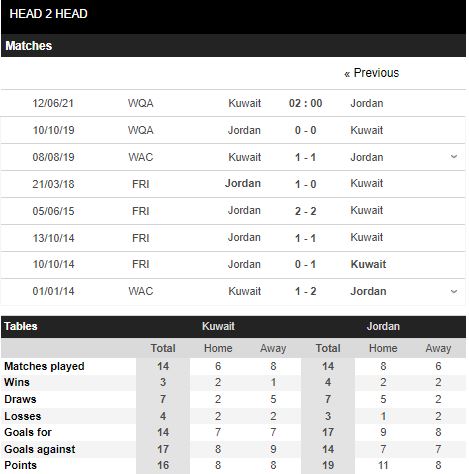Expand the 08/08/19 Kuwait vs Jordan match details
Viewport: 469px width, 474px height.
pyautogui.click(x=454, y=156)
